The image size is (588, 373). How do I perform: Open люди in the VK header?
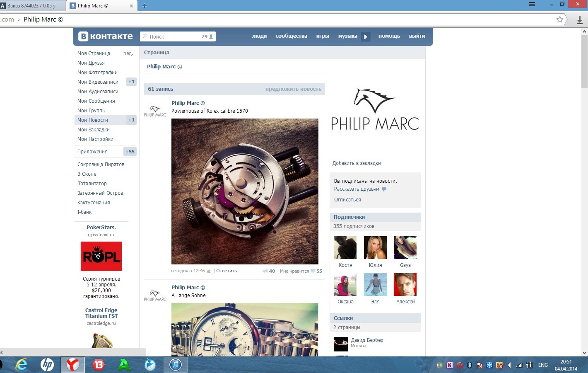click(260, 36)
